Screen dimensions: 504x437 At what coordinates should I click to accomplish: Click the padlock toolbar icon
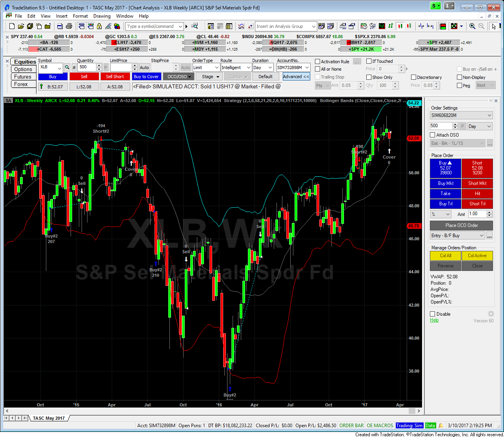pyautogui.click(x=99, y=26)
